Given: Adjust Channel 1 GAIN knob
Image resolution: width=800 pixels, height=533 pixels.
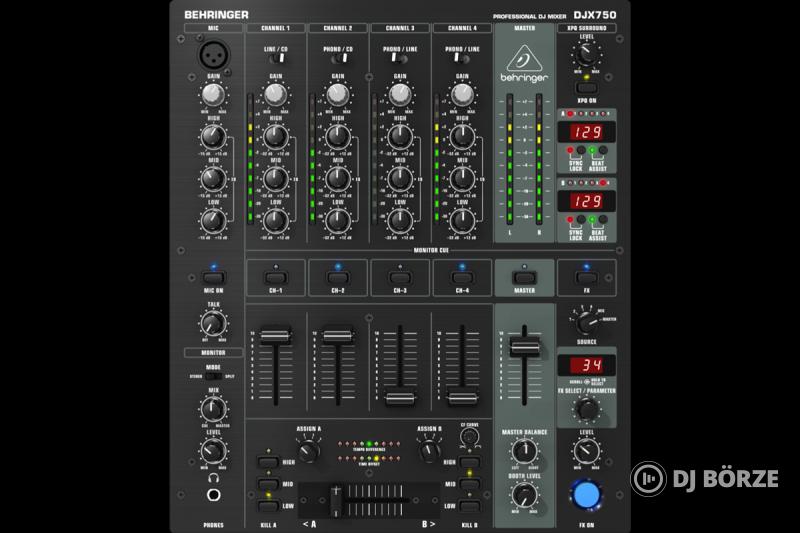Looking at the screenshot, I should (276, 94).
